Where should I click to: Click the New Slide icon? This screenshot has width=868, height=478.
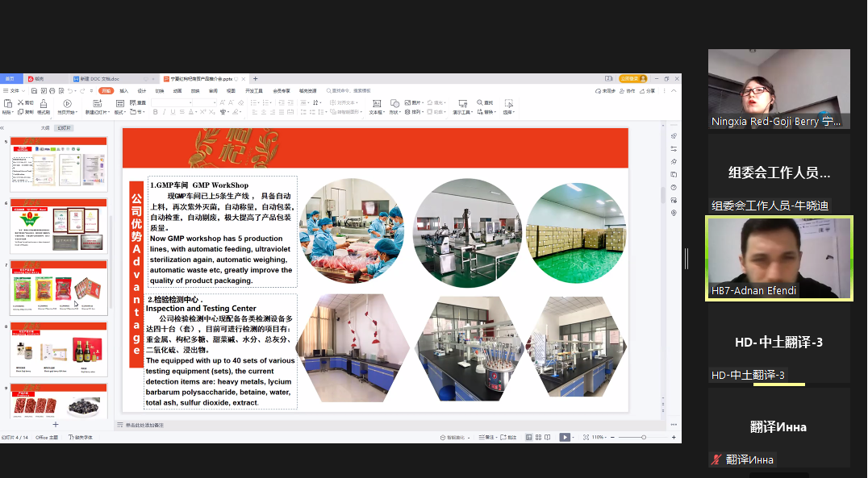pos(97,103)
